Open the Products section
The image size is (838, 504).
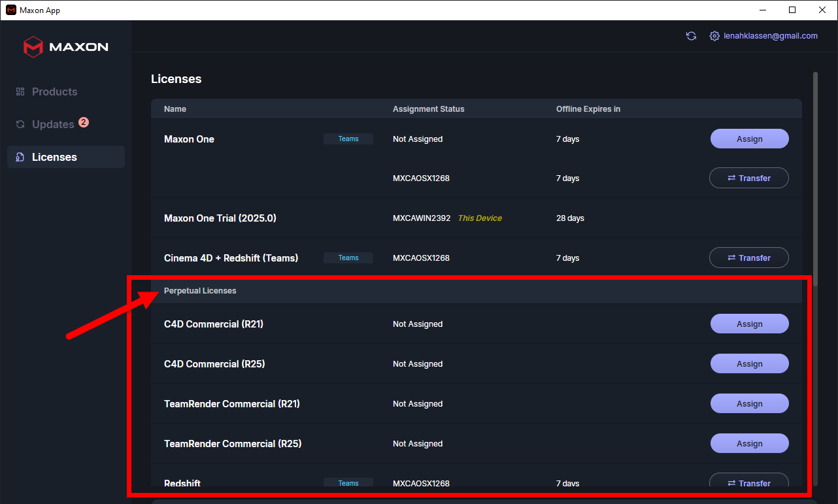coord(54,92)
